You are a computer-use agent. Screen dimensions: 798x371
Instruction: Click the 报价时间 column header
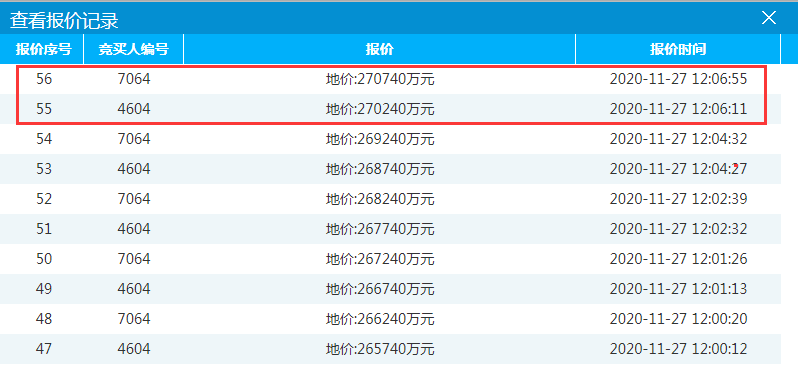coord(678,49)
